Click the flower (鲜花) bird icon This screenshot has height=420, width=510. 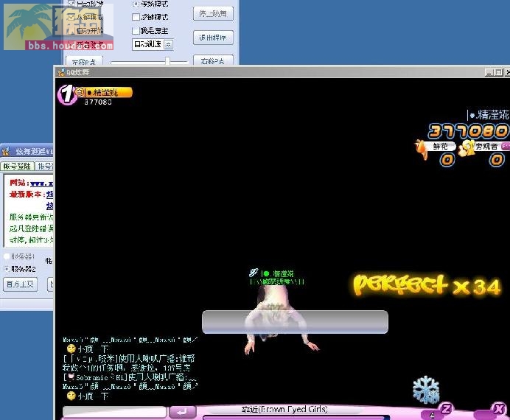tap(422, 149)
